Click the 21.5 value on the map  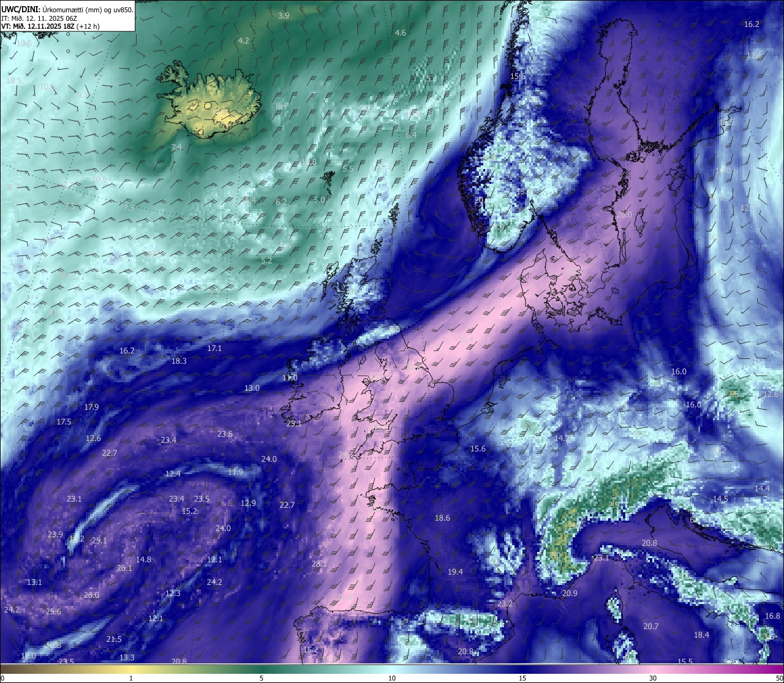pos(114,639)
